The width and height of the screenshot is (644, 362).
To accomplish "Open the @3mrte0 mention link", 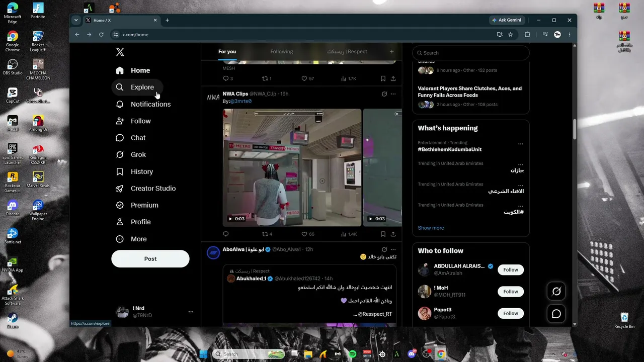I will coord(240,101).
